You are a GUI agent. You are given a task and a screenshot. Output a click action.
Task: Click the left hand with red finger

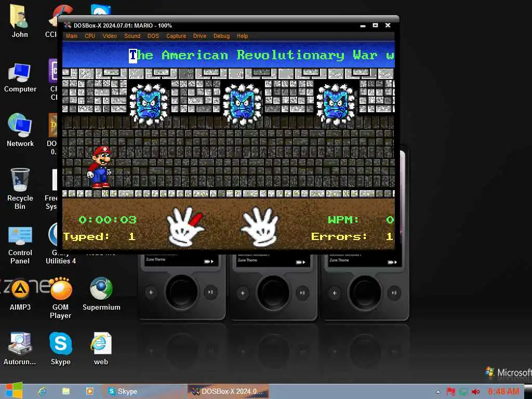tap(185, 227)
